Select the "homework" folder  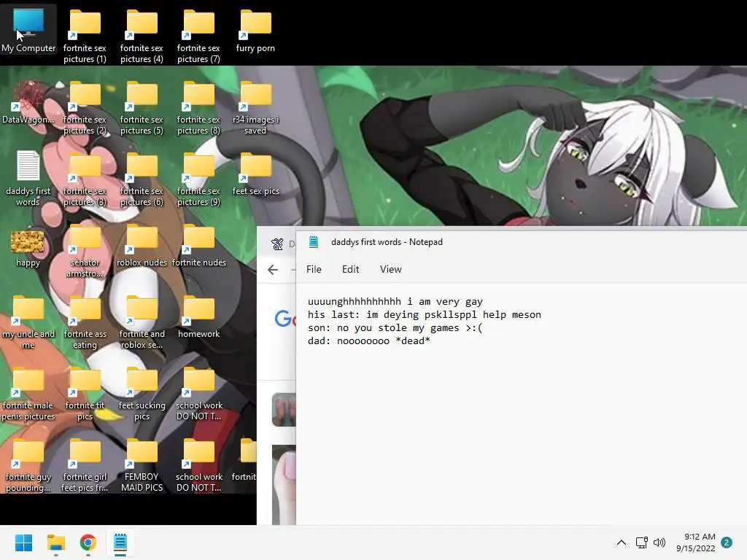pyautogui.click(x=198, y=316)
